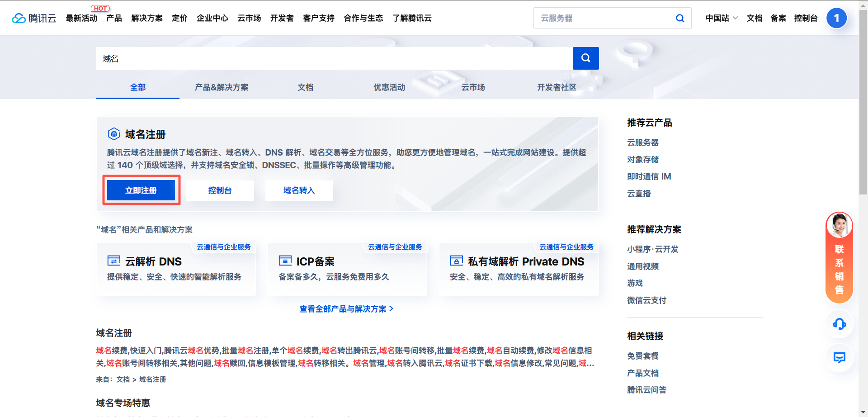Open the headset customer support icon
The height and width of the screenshot is (417, 868).
[x=839, y=324]
